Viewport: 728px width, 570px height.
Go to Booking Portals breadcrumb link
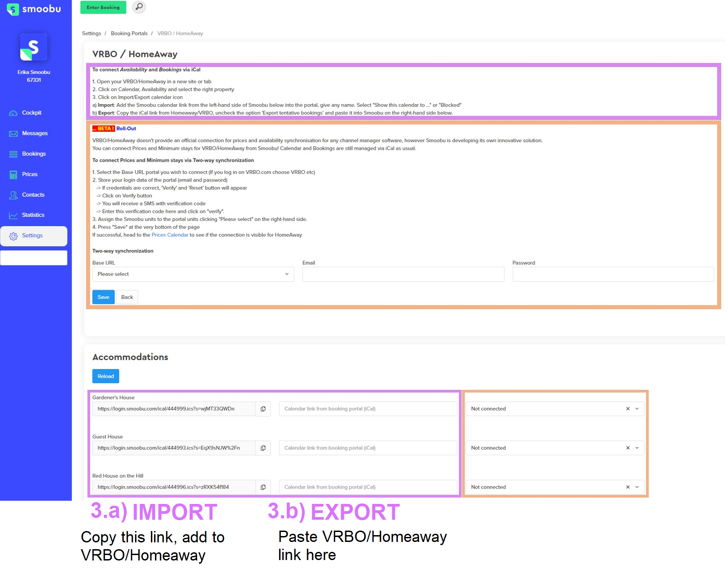(129, 34)
